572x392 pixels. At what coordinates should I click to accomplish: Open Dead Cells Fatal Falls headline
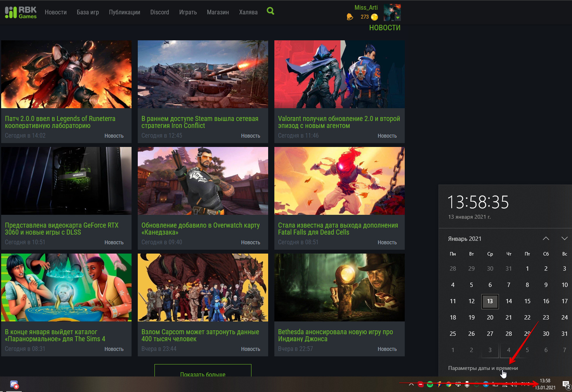coord(338,229)
